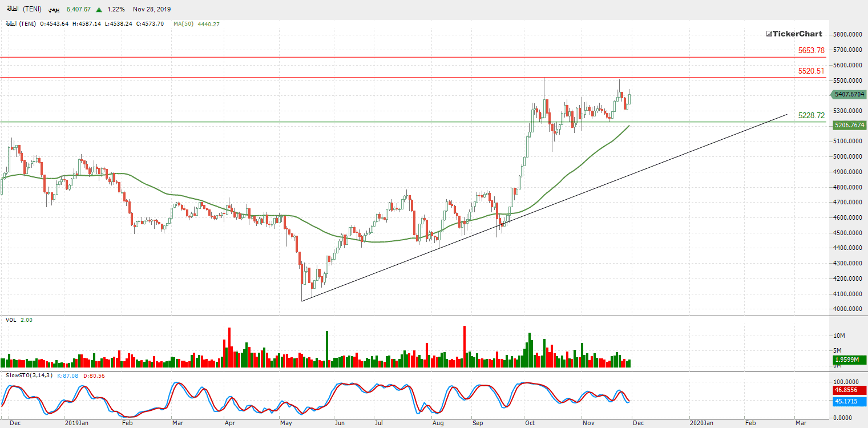Click the 10M volume axis label
Screen dimensions: 868x428
point(841,336)
